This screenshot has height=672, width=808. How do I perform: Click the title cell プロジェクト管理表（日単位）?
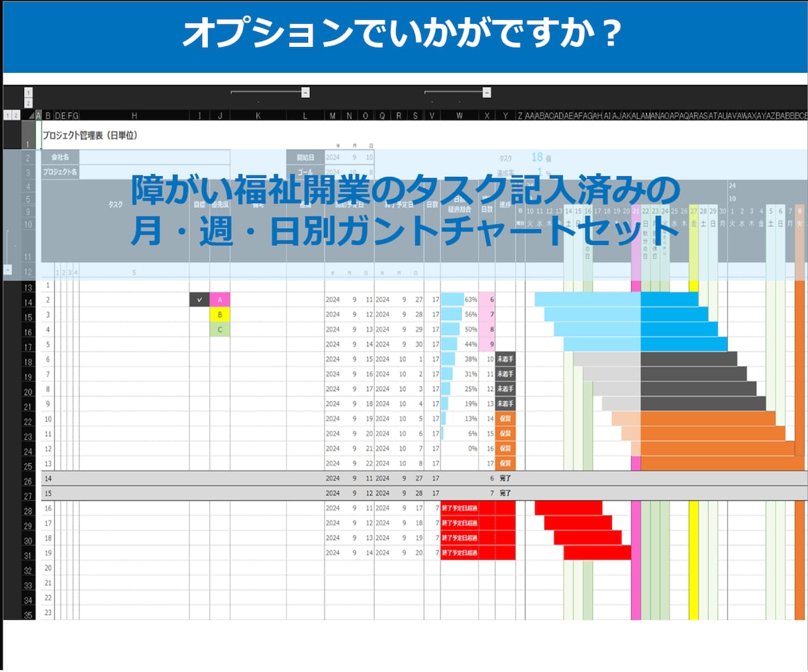coord(90,135)
